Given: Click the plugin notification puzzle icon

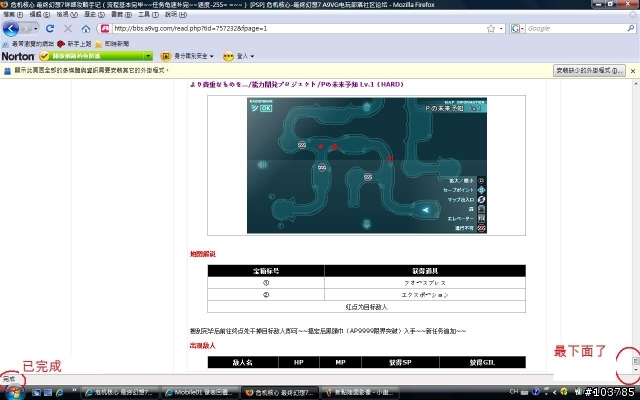Looking at the screenshot, I should 7,71.
